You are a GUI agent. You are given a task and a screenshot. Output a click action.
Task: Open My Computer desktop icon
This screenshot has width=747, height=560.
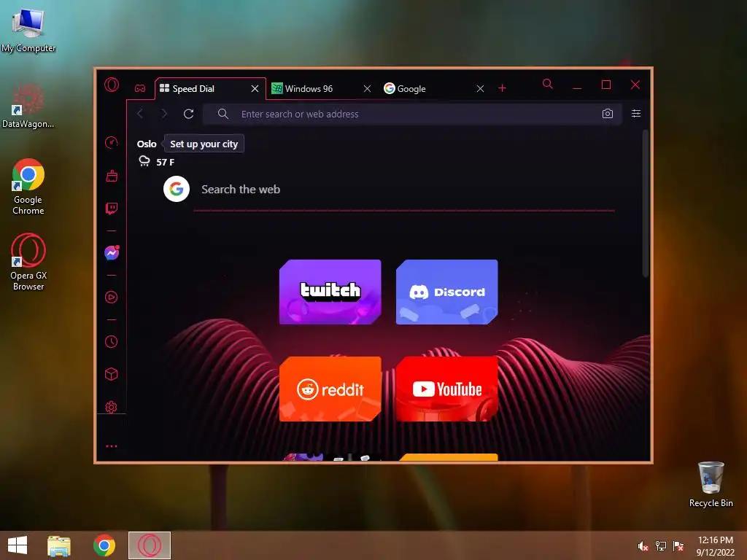(x=28, y=31)
